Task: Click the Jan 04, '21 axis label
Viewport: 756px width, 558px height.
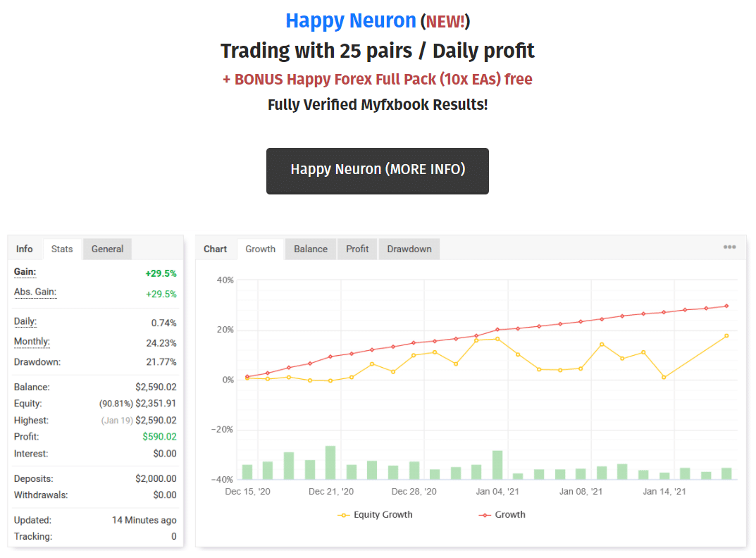Action: pos(497,492)
